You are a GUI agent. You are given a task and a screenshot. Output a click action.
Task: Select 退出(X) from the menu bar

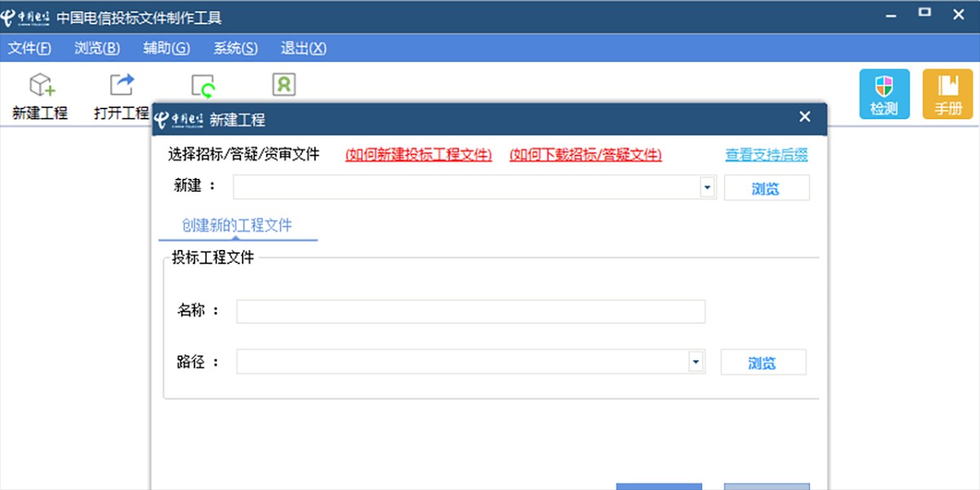[302, 48]
